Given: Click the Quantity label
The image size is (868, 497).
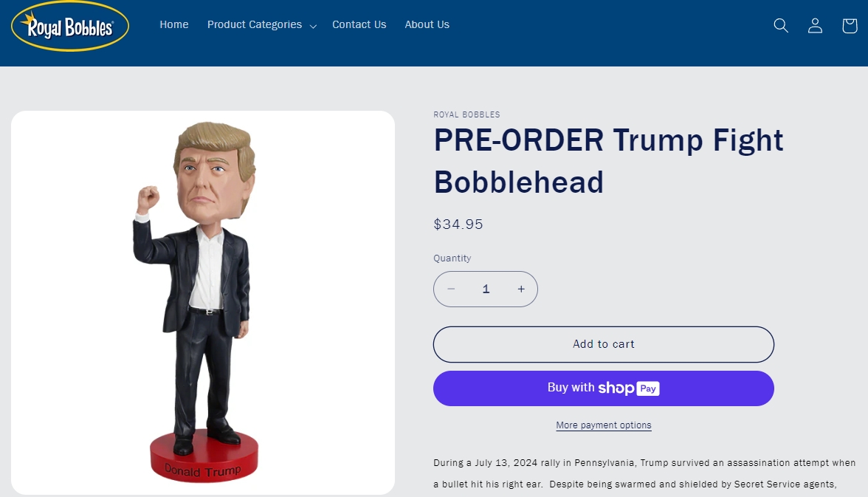Looking at the screenshot, I should 452,258.
